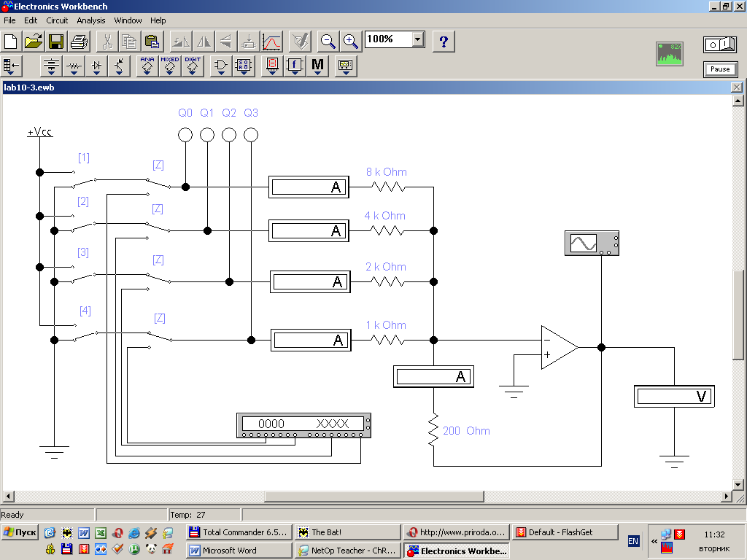Open the Basic components parts bin

click(x=74, y=66)
